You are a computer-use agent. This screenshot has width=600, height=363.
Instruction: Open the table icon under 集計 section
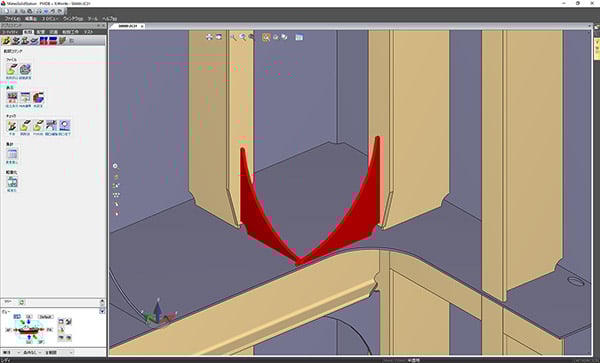coord(12,154)
